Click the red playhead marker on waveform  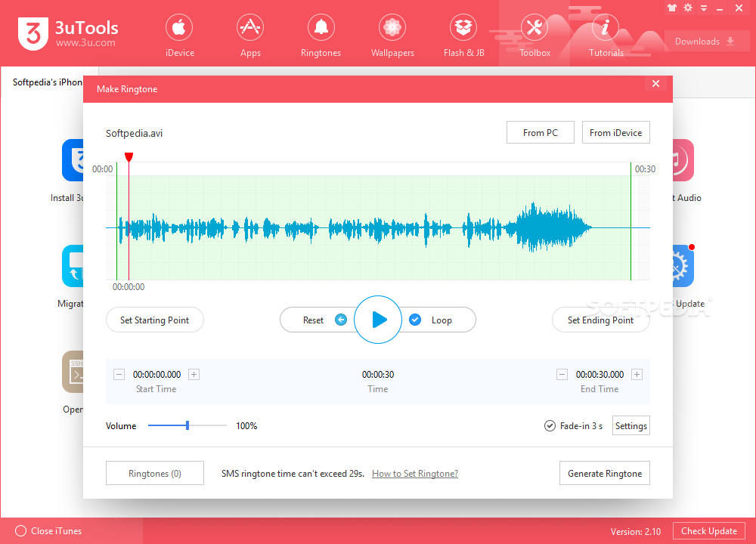point(129,158)
